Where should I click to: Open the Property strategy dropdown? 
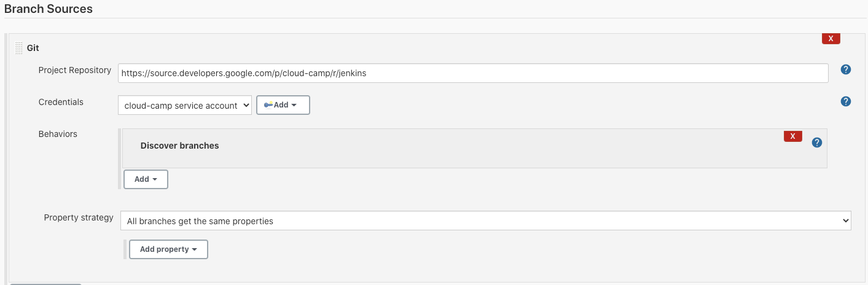click(486, 221)
